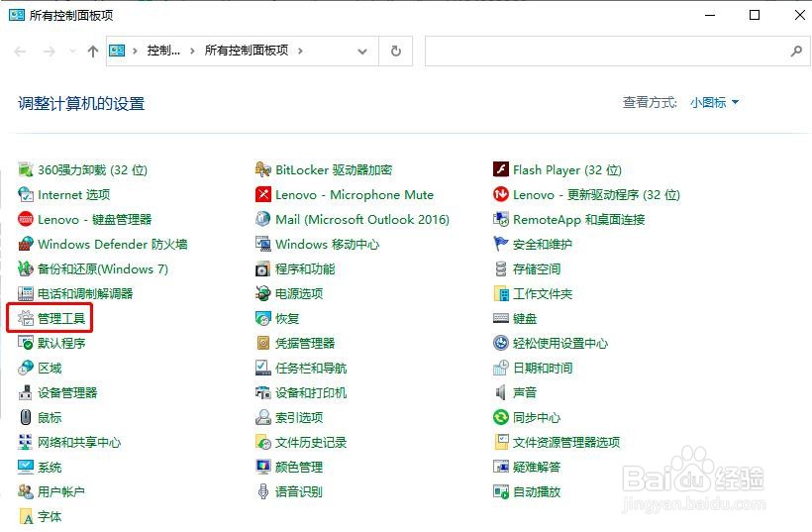The width and height of the screenshot is (812, 532).
Task: Go up one folder level
Action: coord(93,51)
